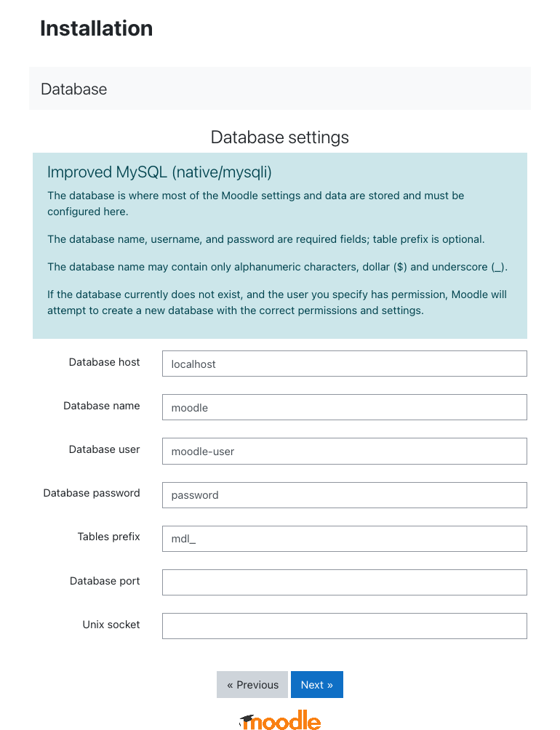The height and width of the screenshot is (730, 560).
Task: Click the Database settings heading
Action: pyautogui.click(x=279, y=137)
